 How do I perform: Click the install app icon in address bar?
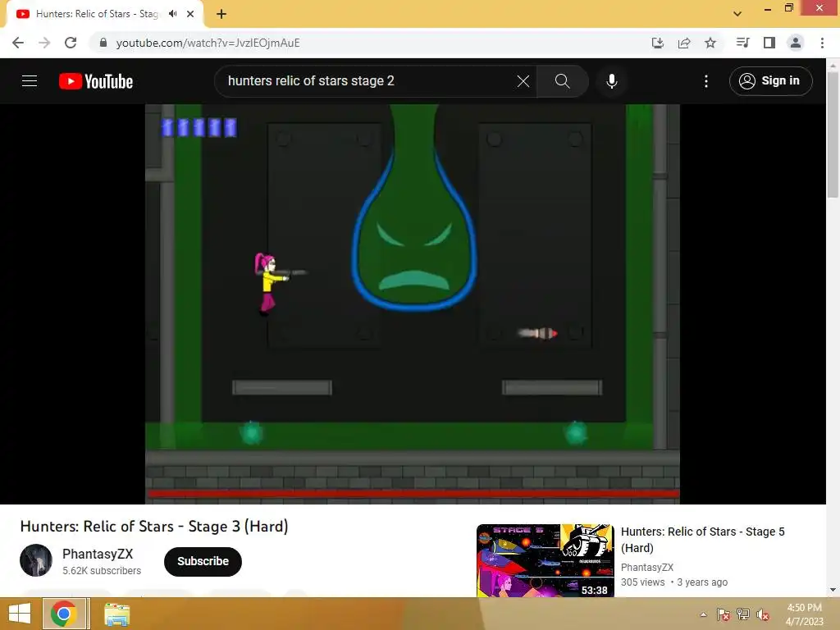[x=657, y=43]
